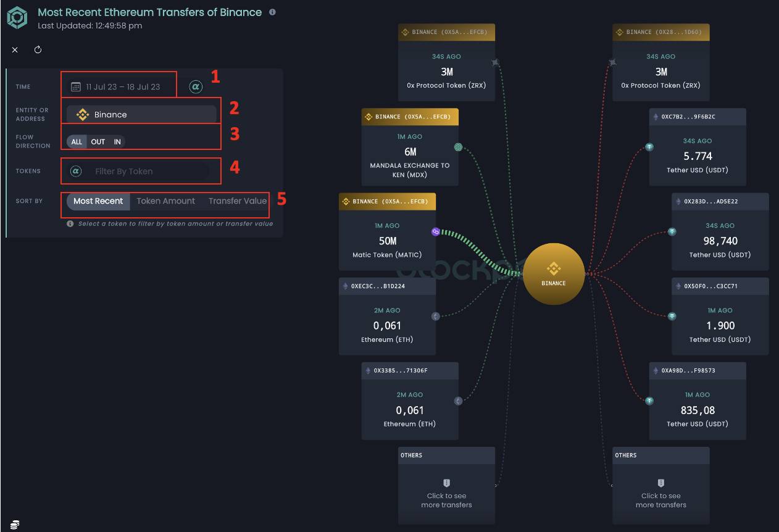This screenshot has width=779, height=532.
Task: Click the alpha icon next to the Time field
Action: coord(196,86)
